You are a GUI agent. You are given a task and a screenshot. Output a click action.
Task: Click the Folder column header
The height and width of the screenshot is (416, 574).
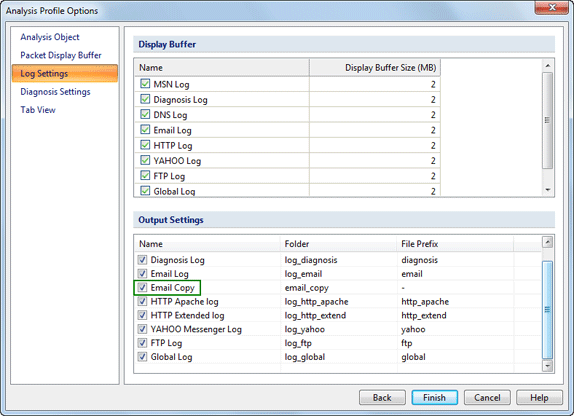[x=339, y=244]
